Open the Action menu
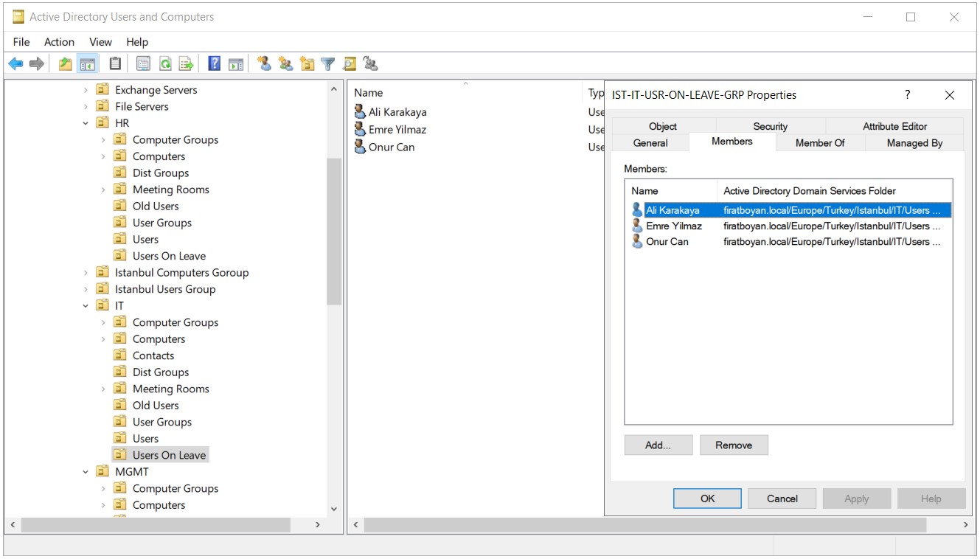The height and width of the screenshot is (559, 980). click(x=59, y=42)
